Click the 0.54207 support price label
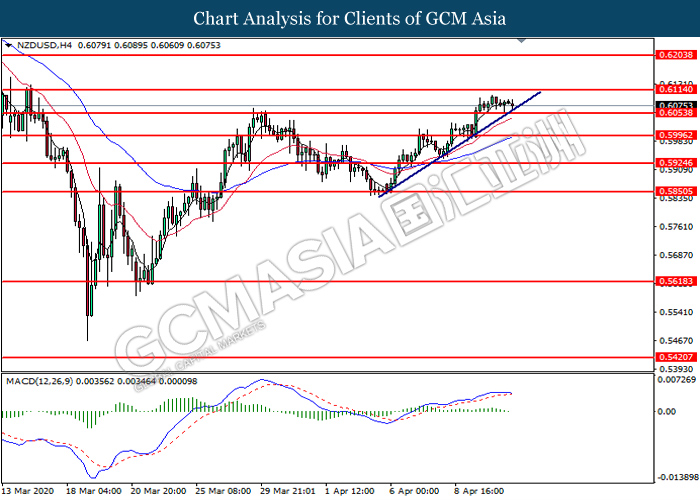Image resolution: width=700 pixels, height=500 pixels. coord(676,357)
